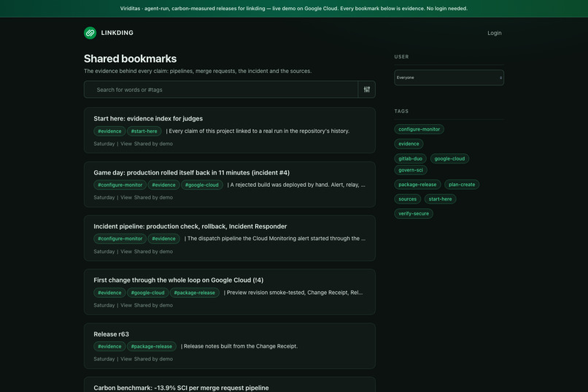
Task: Click #evidence tag on Game day bookmark
Action: pos(163,185)
